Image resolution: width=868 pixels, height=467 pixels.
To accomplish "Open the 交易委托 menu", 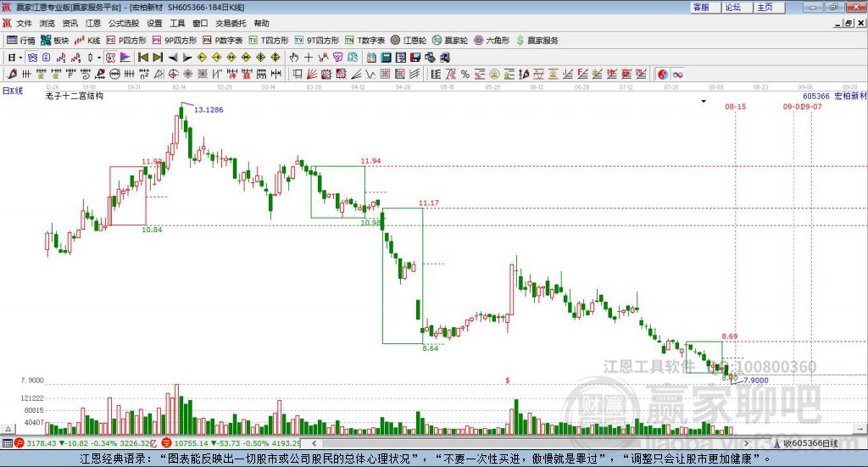I will [x=231, y=23].
